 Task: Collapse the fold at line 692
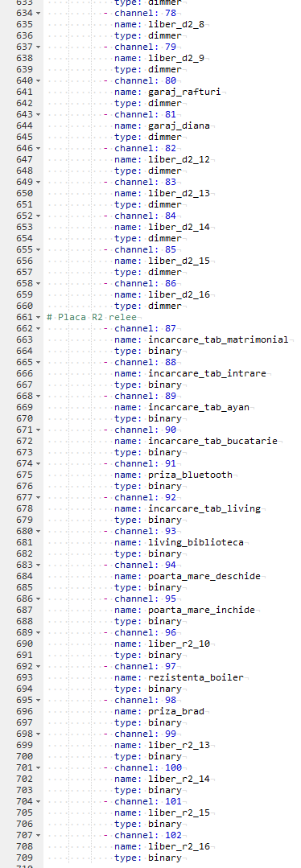point(39,667)
